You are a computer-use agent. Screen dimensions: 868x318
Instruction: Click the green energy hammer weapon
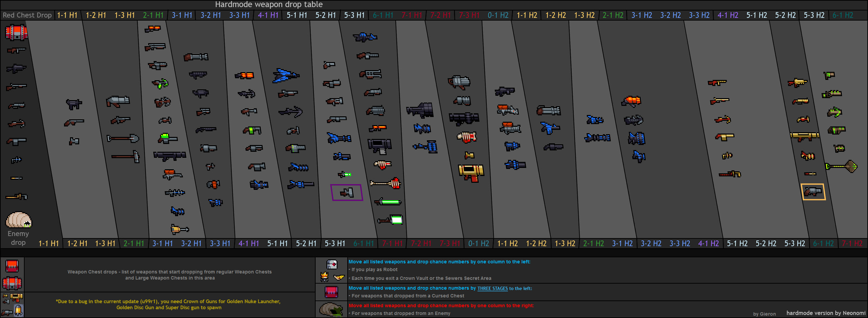pos(390,220)
